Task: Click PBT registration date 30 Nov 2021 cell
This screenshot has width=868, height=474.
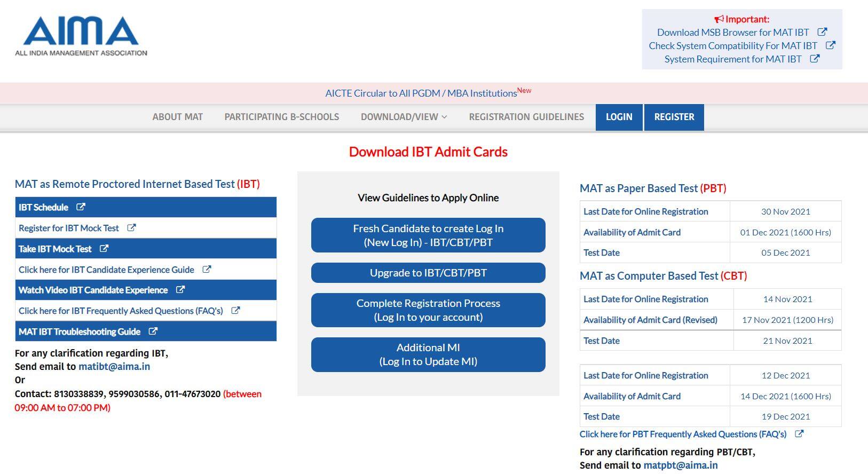Action: click(x=785, y=211)
